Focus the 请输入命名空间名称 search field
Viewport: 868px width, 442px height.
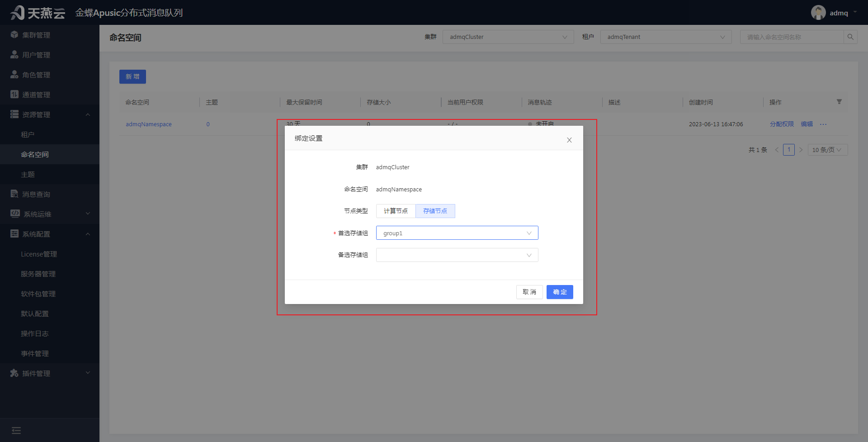click(x=792, y=37)
